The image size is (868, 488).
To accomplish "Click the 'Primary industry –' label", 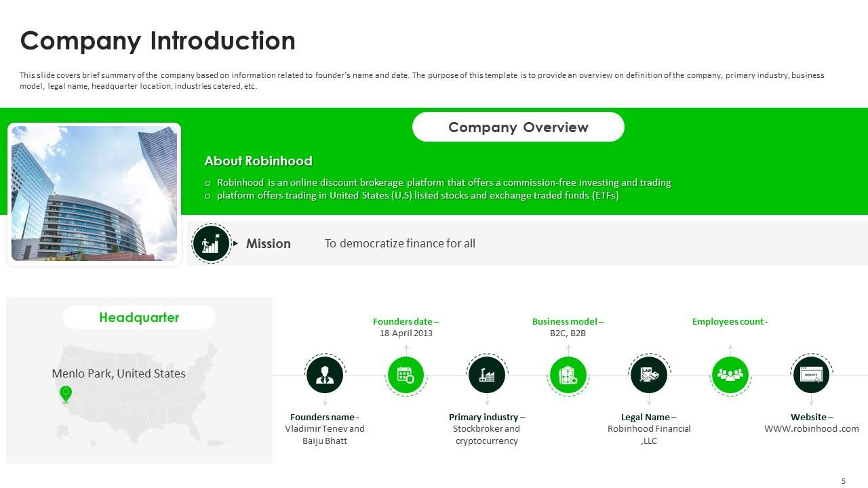I will coord(487,418).
